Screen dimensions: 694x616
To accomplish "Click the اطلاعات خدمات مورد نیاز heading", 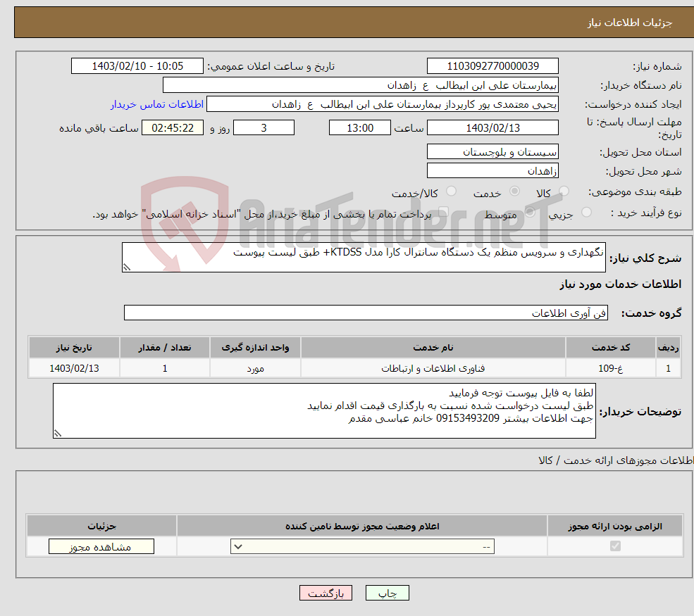I will (x=620, y=284).
